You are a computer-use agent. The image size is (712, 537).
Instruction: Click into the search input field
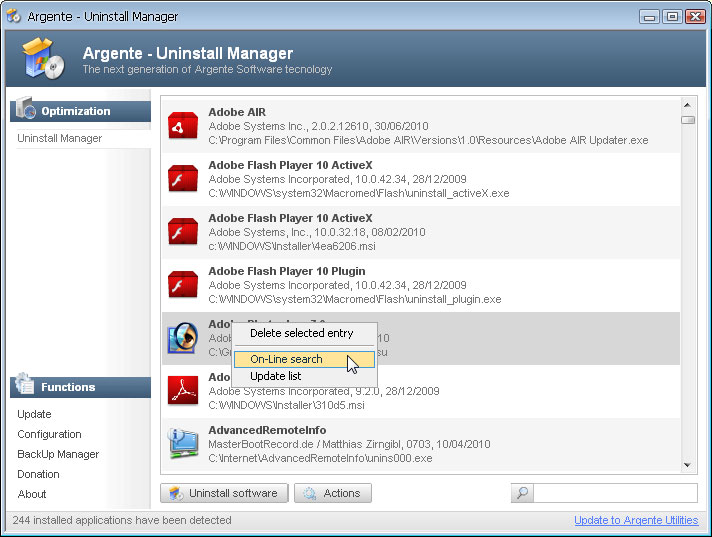tap(615, 493)
